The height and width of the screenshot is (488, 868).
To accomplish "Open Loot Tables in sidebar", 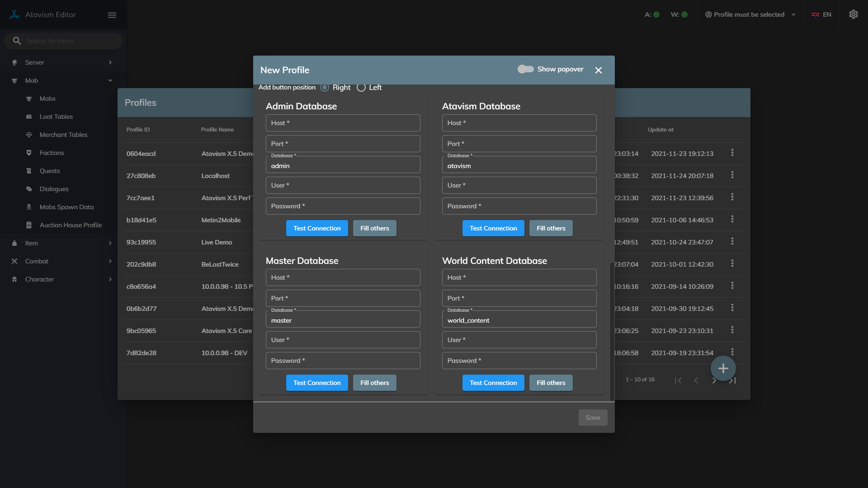I will [x=56, y=117].
